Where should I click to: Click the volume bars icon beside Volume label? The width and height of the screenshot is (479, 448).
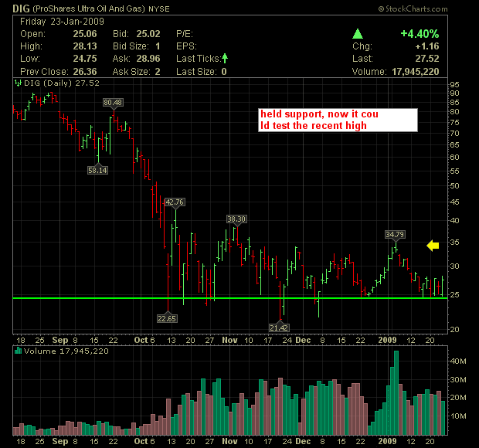point(18,351)
